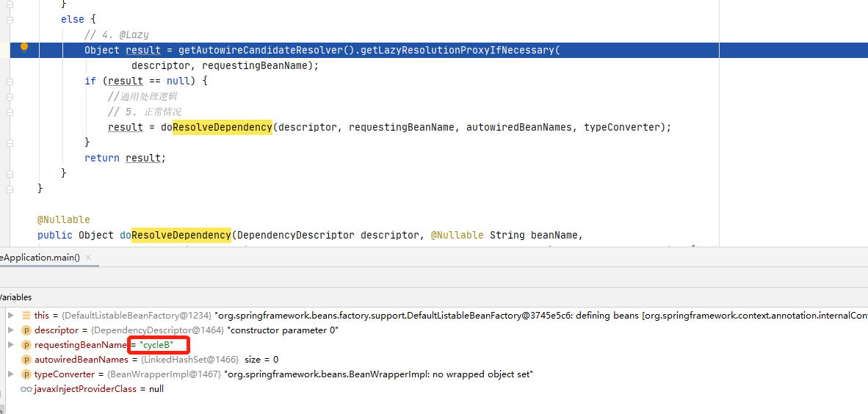The width and height of the screenshot is (868, 414).
Task: Click the yellow lightbulb intention icon
Action: tap(23, 48)
